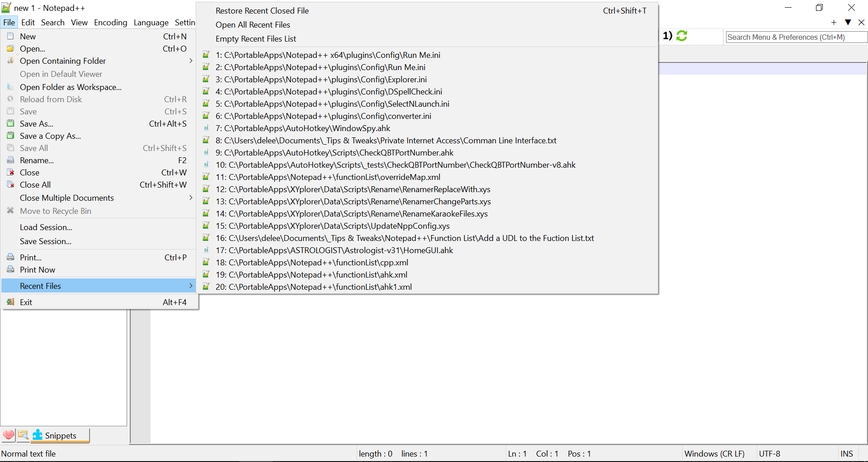The image size is (868, 462).
Task: Open recent file SelectNLaunch.ini
Action: click(428, 104)
